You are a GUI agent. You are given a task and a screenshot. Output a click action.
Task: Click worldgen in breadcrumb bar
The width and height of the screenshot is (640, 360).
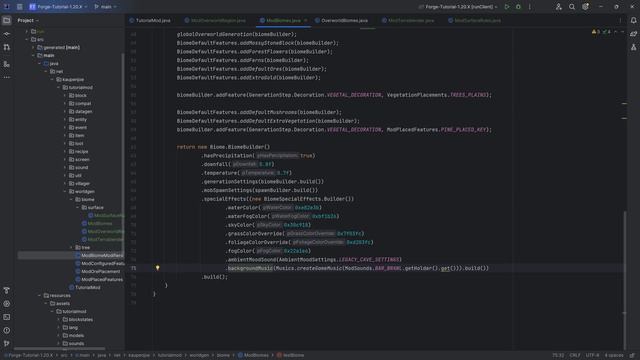click(x=199, y=356)
